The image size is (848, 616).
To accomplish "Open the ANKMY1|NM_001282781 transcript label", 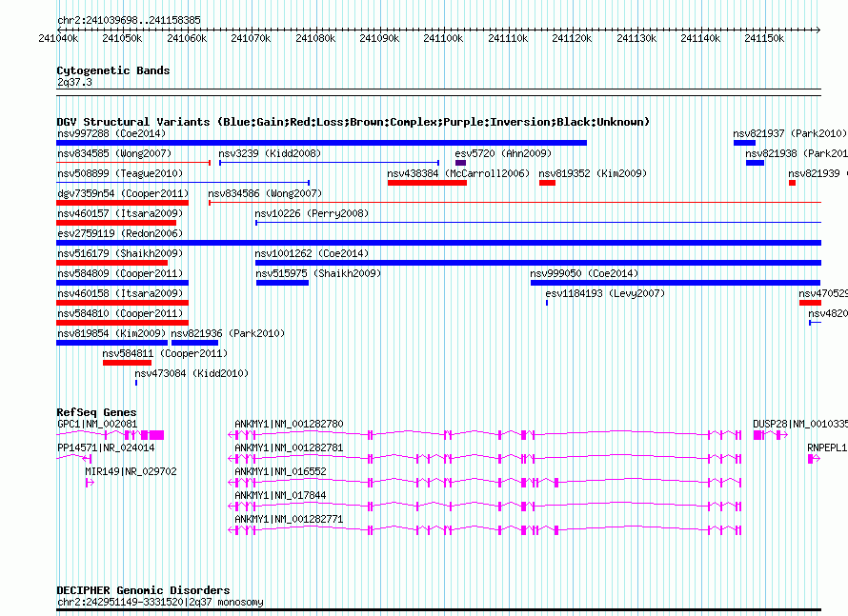I will (289, 447).
